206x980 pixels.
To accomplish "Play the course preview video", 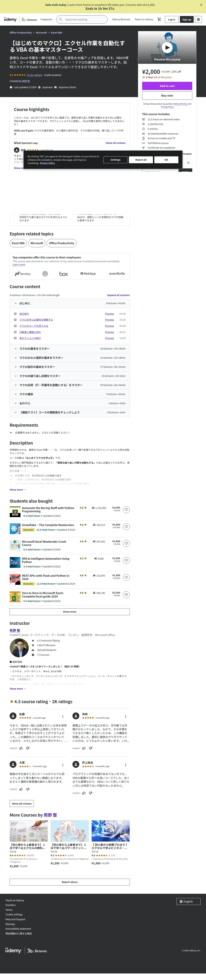I will (x=167, y=48).
